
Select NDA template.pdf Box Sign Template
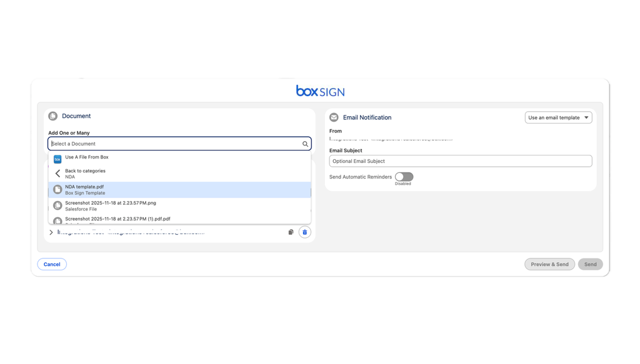[x=179, y=190]
